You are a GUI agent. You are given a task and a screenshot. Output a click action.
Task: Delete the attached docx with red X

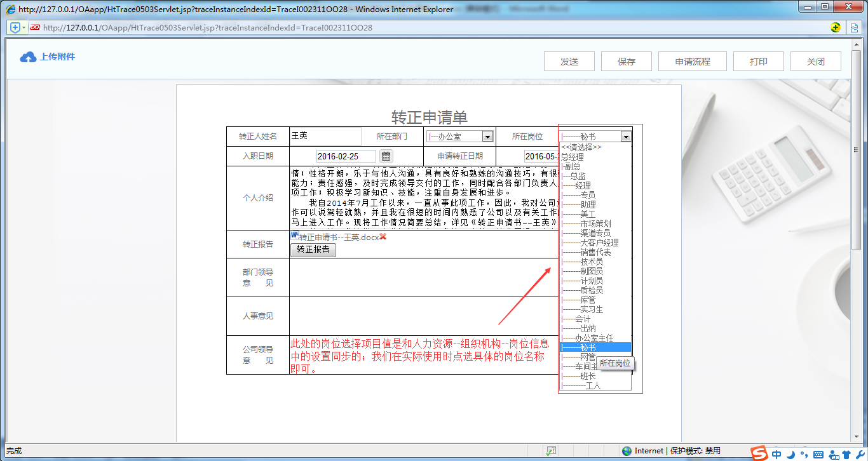pos(383,237)
